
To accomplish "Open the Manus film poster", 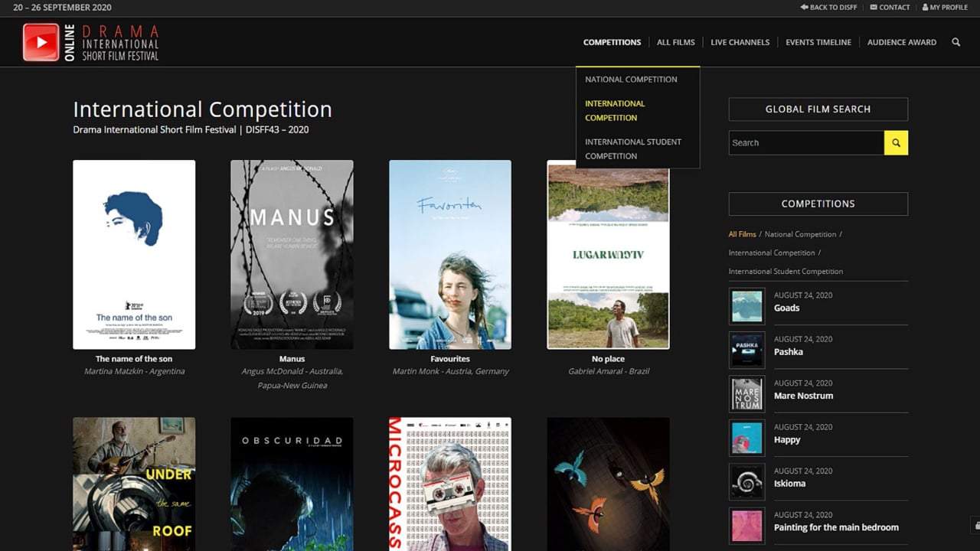I will coord(292,254).
